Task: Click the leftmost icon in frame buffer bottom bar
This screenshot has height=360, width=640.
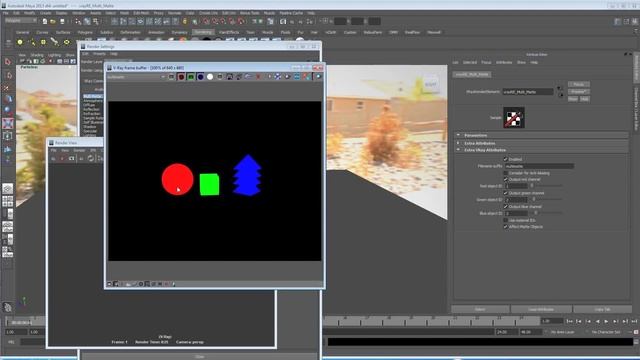Action: (x=109, y=284)
